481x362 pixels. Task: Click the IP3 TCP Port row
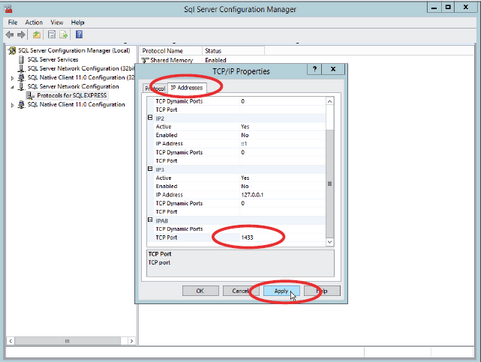click(x=236, y=212)
